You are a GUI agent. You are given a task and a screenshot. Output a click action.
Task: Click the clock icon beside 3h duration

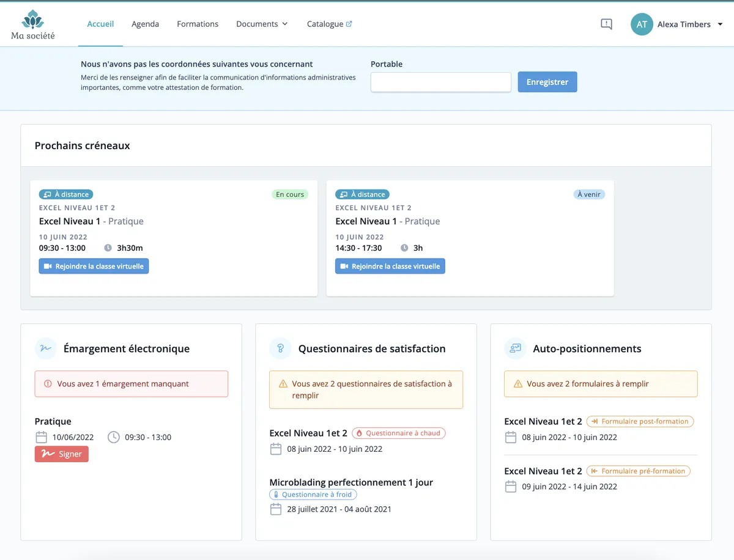404,248
